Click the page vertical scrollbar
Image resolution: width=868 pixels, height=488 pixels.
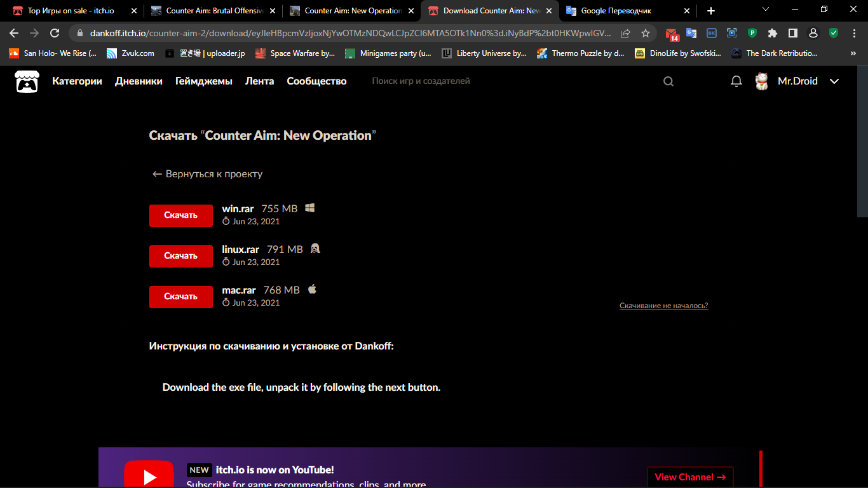coord(862,140)
